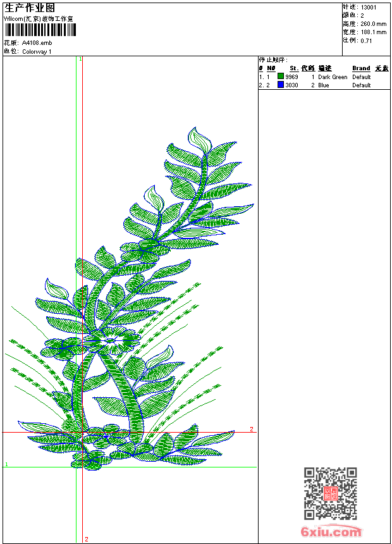Screen dimensions: 392x544
Task: Click the 188.1 mm width value
Action: (373, 32)
